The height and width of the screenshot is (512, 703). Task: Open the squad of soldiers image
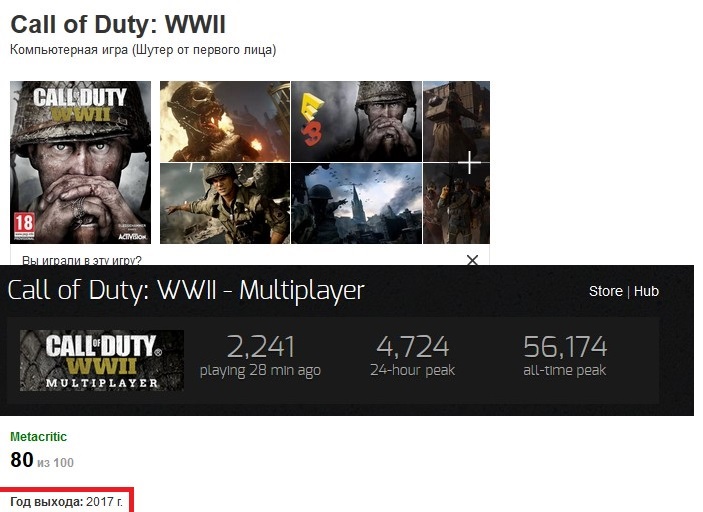click(x=456, y=204)
